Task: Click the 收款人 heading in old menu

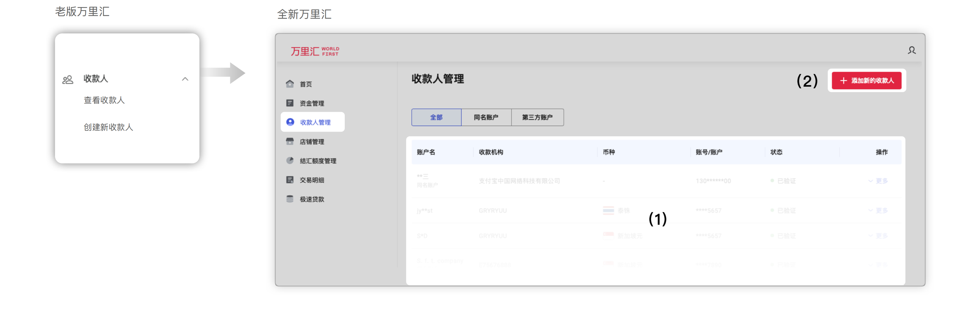Action: pos(96,79)
